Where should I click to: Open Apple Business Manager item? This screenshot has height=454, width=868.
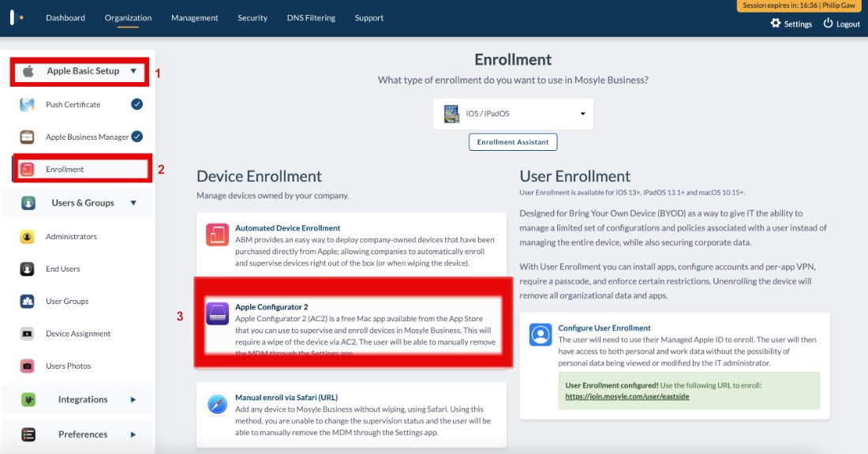pyautogui.click(x=87, y=137)
